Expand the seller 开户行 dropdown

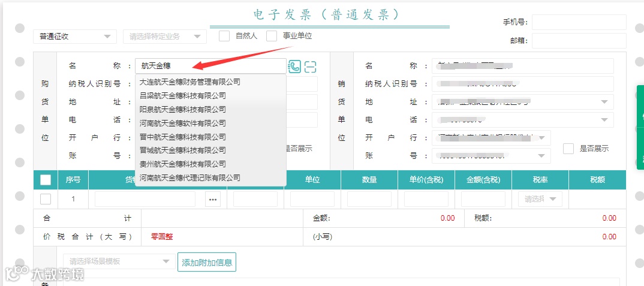coord(541,138)
